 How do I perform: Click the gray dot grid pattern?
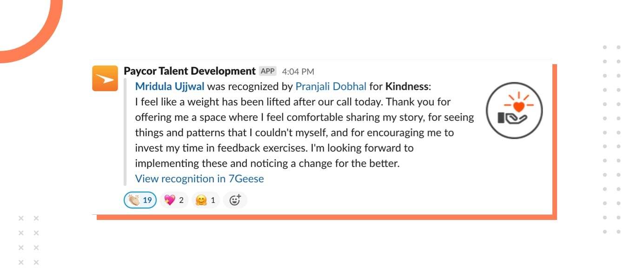tap(611, 139)
